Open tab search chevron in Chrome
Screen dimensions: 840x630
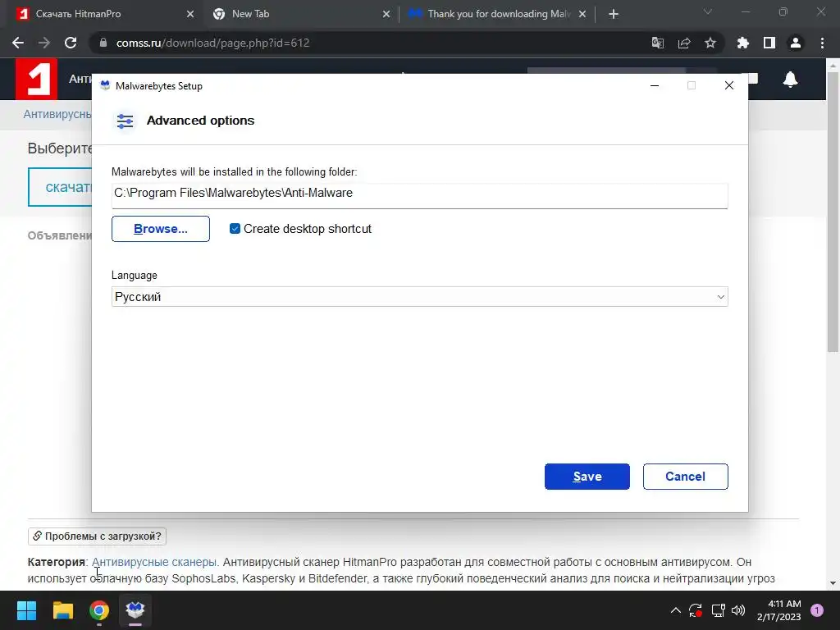pos(708,11)
